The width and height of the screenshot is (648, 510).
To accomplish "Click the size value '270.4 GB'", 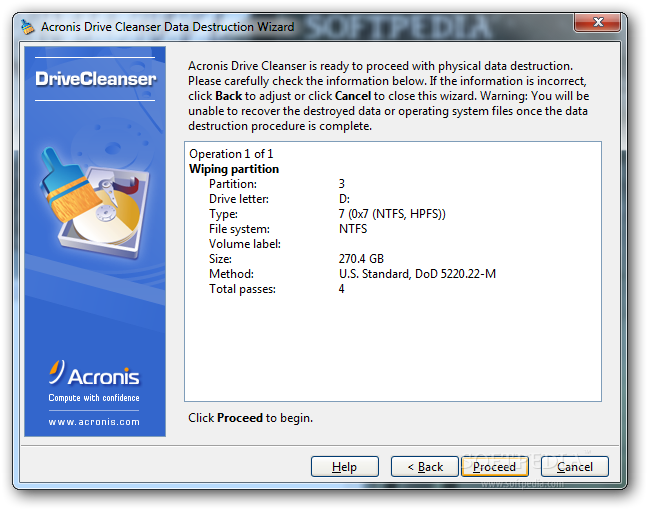I will point(361,259).
